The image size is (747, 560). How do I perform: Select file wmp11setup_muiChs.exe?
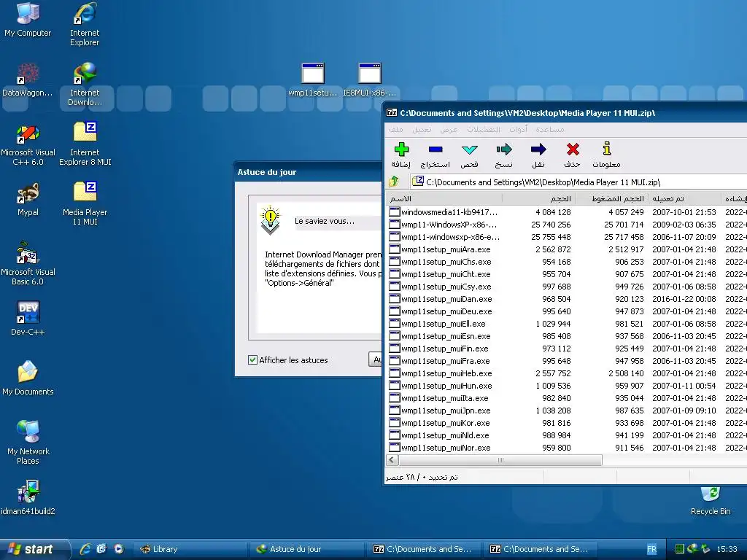(446, 262)
